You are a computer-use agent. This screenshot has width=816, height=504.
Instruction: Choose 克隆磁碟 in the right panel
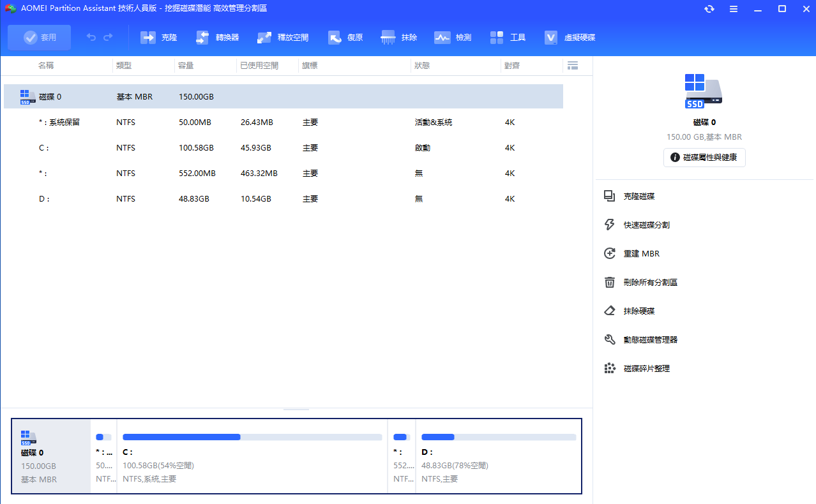click(x=638, y=196)
